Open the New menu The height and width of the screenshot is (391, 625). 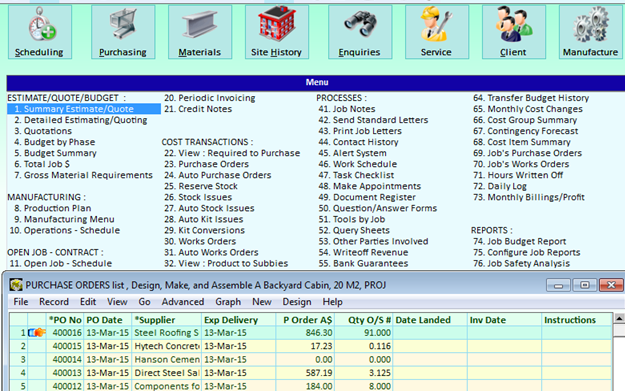(262, 302)
